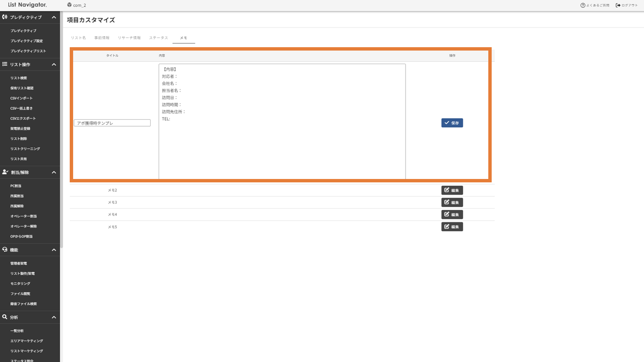Open the ステータス tab
The image size is (644, 362).
pos(158,38)
